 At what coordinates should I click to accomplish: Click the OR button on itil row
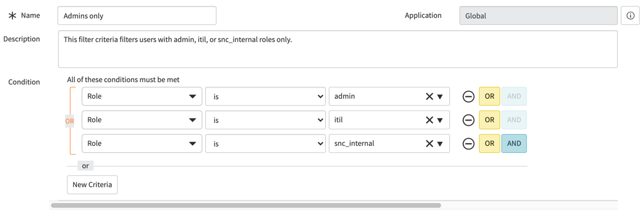coord(489,120)
